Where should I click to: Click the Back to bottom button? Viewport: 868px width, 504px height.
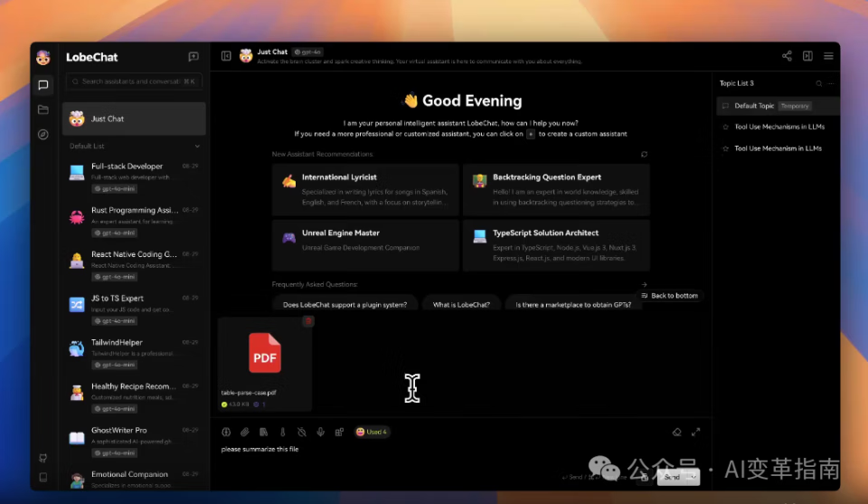(x=669, y=296)
